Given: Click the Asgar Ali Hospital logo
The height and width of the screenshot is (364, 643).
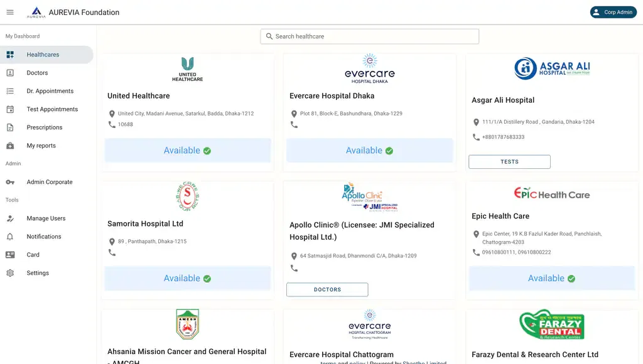Looking at the screenshot, I should point(552,68).
